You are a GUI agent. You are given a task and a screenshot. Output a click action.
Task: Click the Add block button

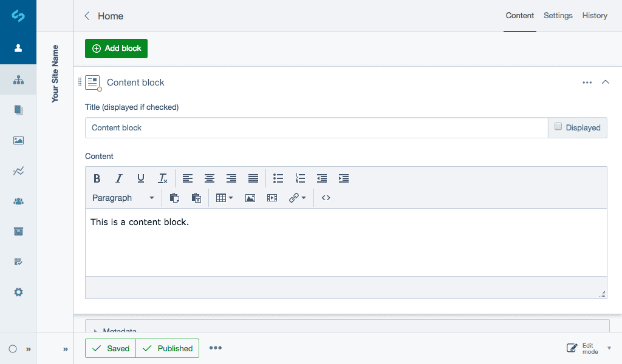pos(116,49)
